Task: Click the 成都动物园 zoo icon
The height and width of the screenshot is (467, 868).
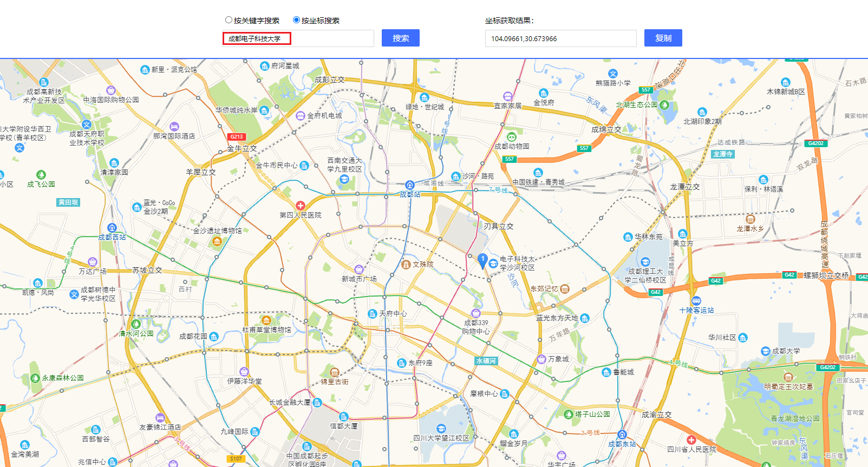Action: point(512,137)
